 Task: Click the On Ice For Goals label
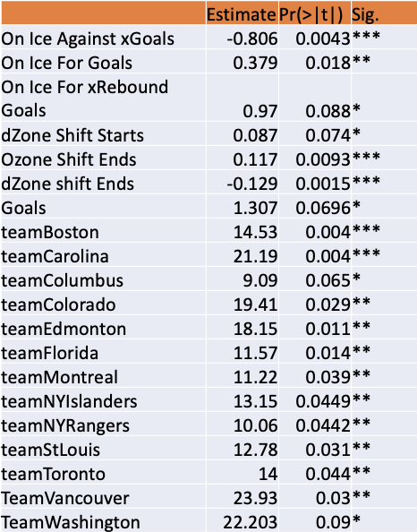66,63
